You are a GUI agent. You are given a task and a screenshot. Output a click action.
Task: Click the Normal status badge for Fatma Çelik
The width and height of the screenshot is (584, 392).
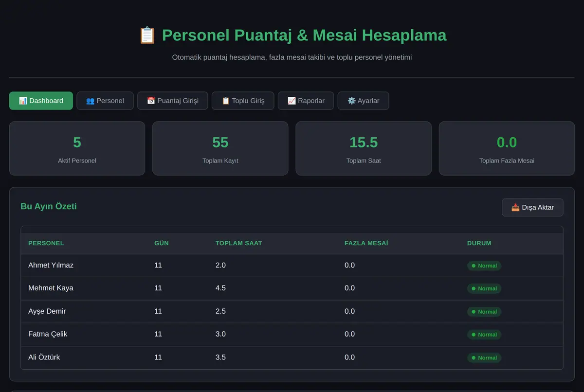[484, 335]
